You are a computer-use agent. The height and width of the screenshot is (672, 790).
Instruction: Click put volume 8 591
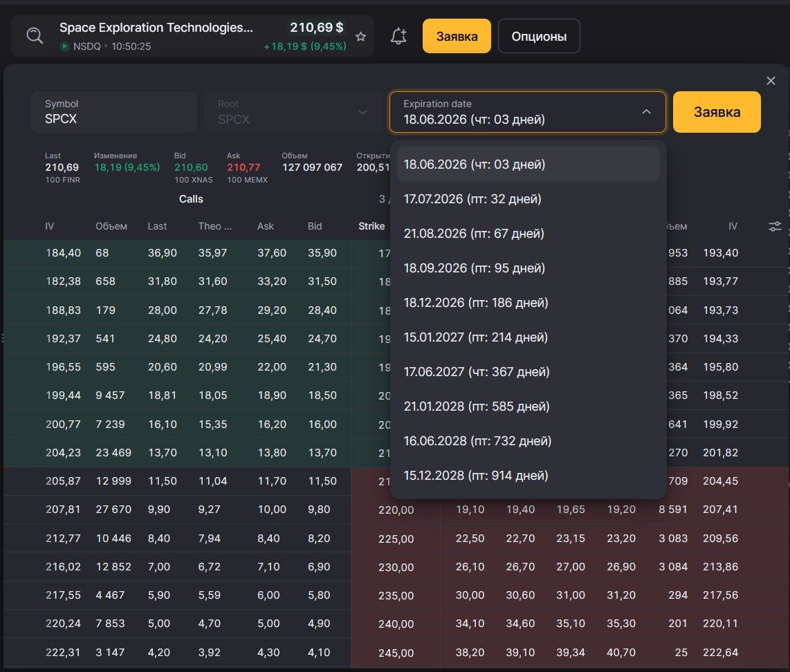pyautogui.click(x=673, y=510)
